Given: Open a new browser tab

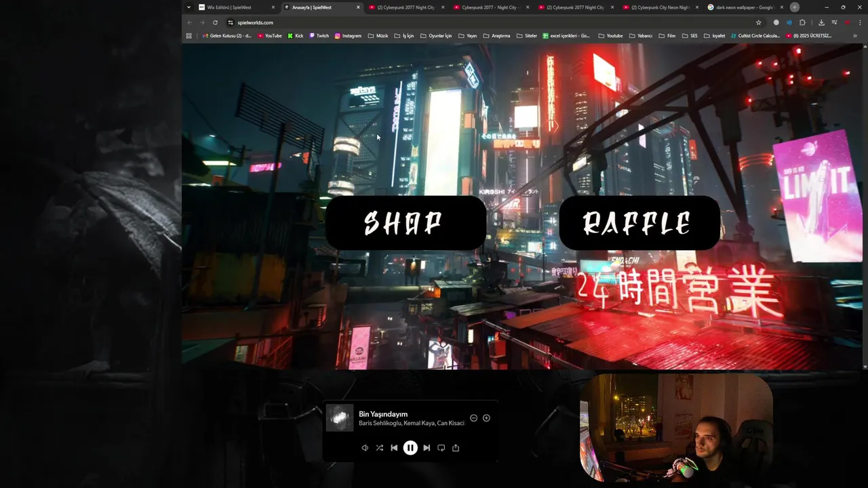Looking at the screenshot, I should point(795,7).
